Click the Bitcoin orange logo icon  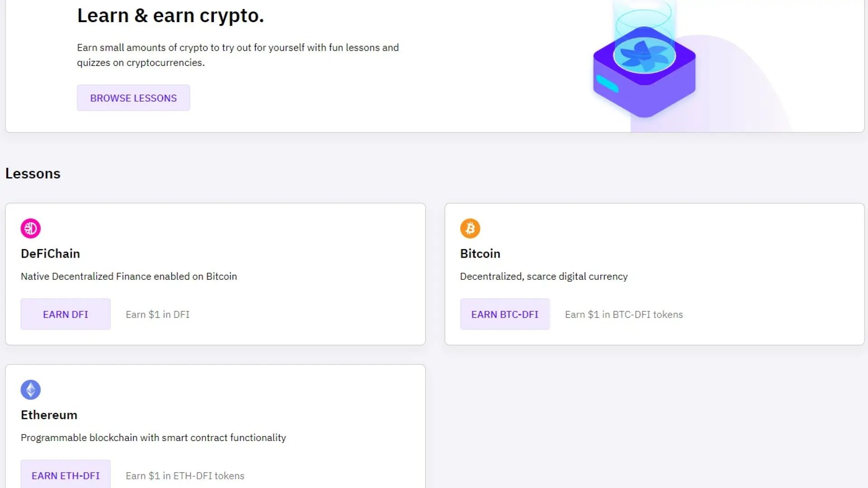click(x=470, y=228)
